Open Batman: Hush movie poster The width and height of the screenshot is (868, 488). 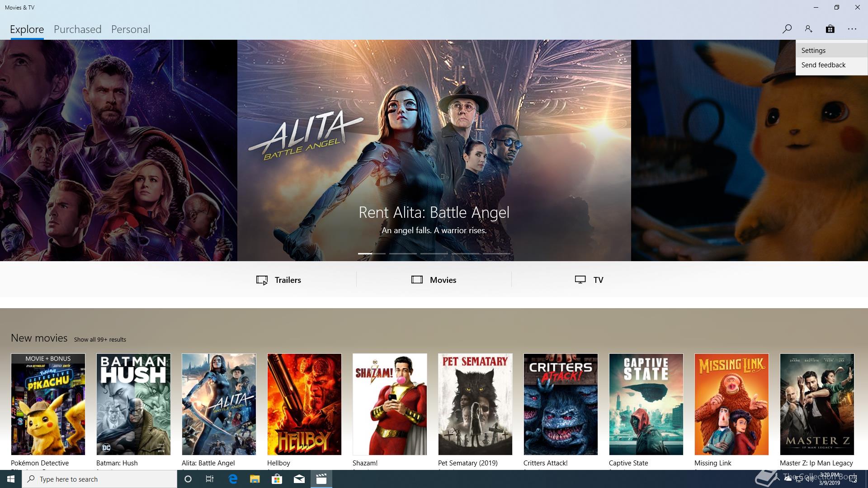pos(133,404)
